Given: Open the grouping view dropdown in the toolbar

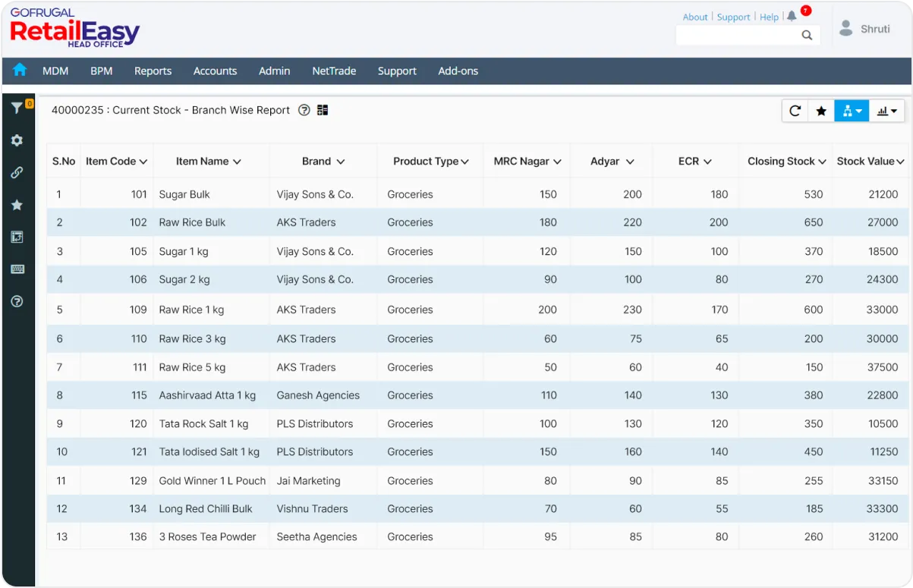Looking at the screenshot, I should (851, 110).
